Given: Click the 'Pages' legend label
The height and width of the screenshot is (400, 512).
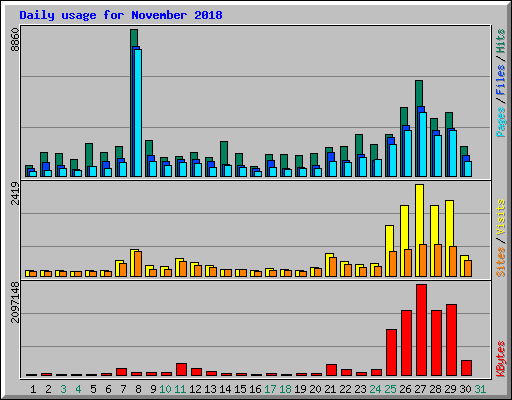Looking at the screenshot, I should pyautogui.click(x=501, y=122).
